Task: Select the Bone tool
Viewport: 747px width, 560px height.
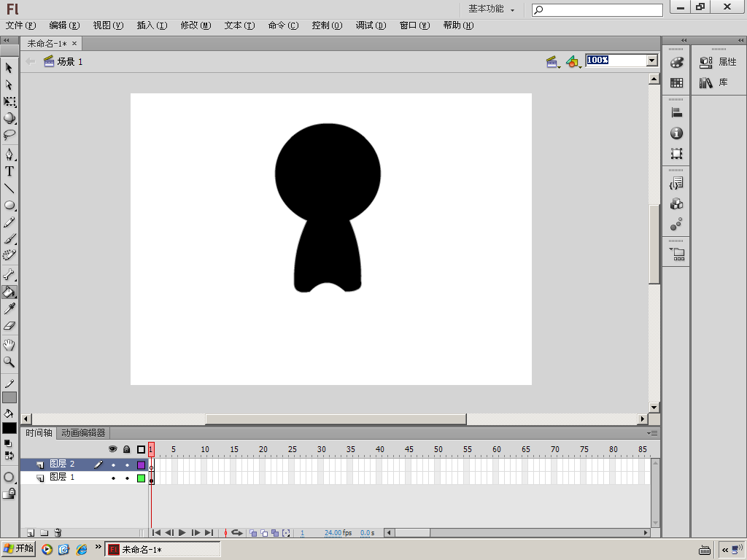Action: point(9,274)
